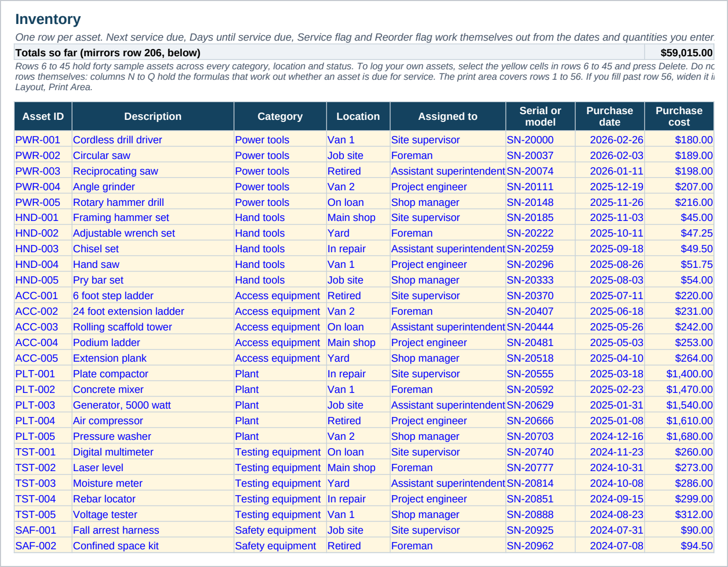Select the Chisel set description
Image resolution: width=728 pixels, height=567 pixels.
point(153,249)
